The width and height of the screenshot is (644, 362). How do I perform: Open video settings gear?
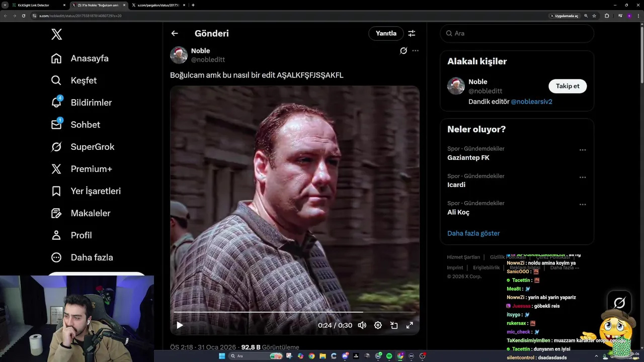tap(378, 325)
